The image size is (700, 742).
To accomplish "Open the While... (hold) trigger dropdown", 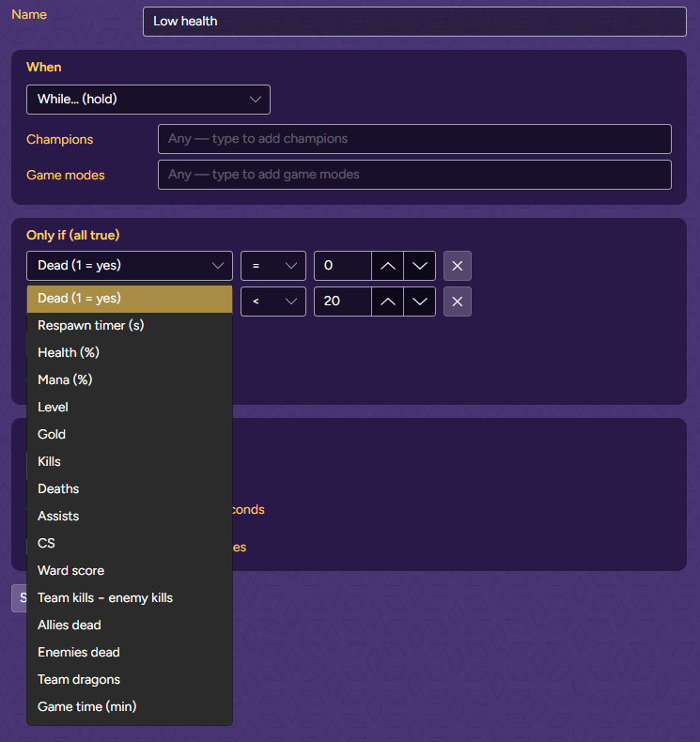I will pos(148,100).
